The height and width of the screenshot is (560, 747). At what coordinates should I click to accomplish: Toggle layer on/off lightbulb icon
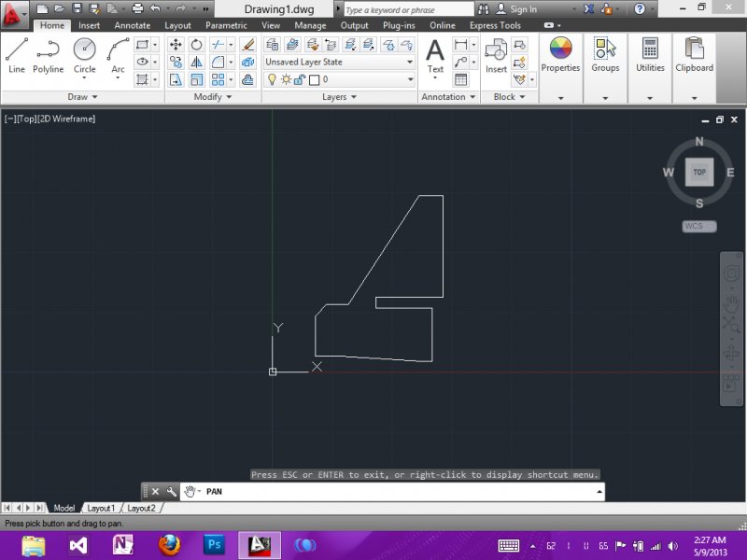pyautogui.click(x=272, y=79)
